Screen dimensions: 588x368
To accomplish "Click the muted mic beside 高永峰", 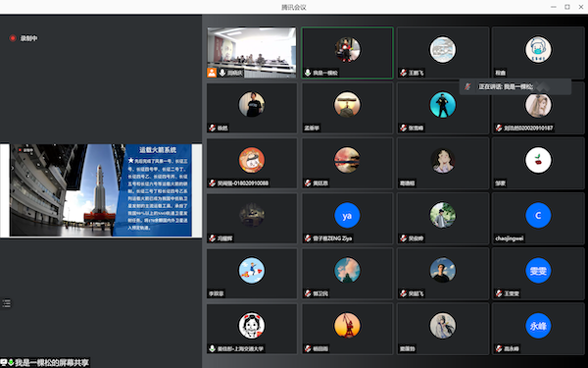I will [x=499, y=348].
